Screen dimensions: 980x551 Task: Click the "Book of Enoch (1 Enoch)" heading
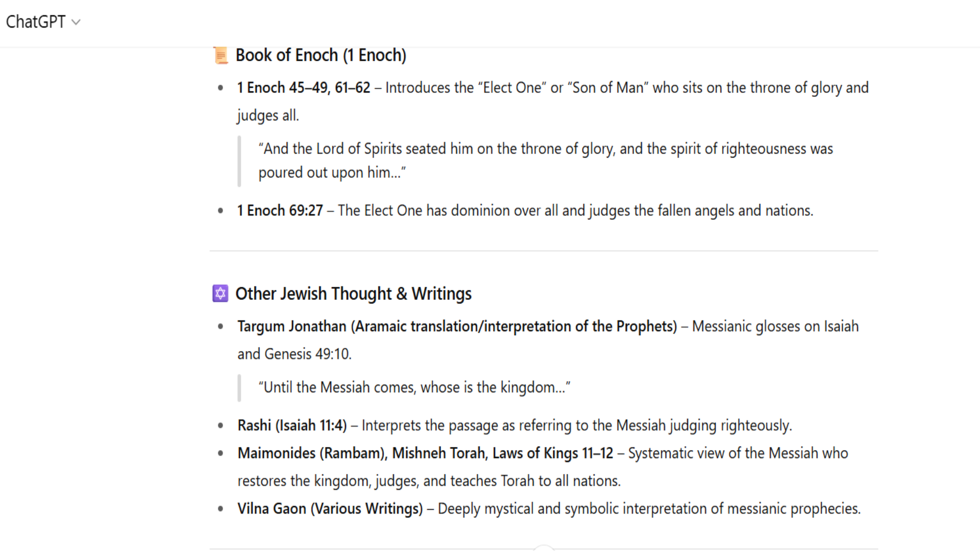(321, 55)
